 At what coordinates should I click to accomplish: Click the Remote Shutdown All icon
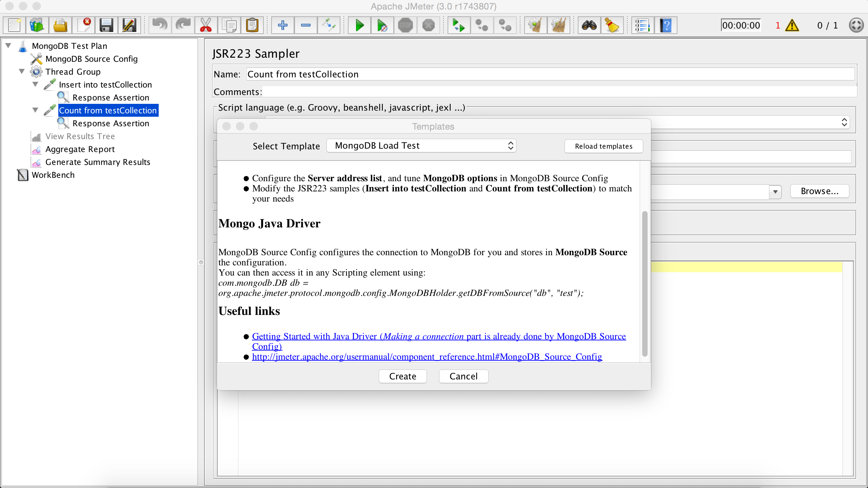tap(505, 25)
